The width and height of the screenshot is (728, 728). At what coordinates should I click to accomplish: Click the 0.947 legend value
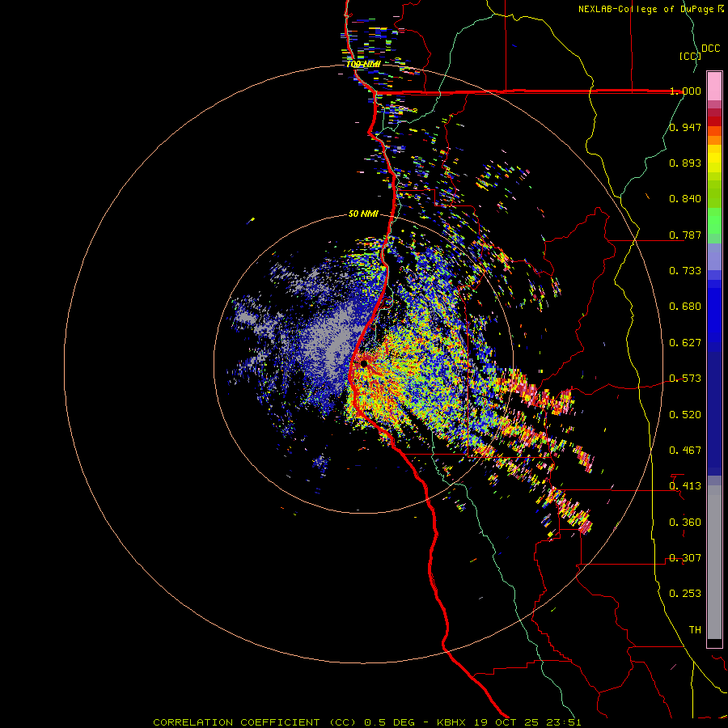click(x=685, y=127)
